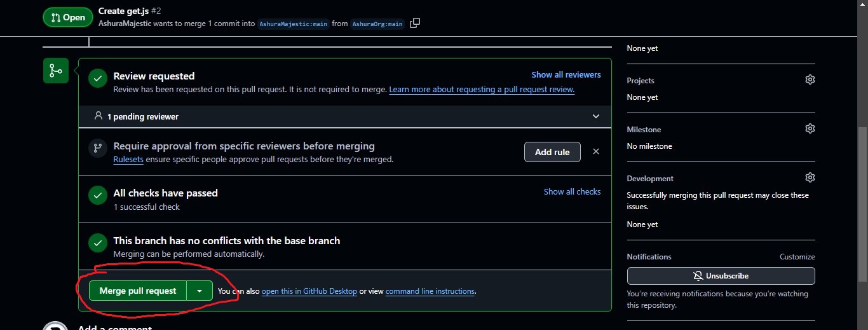This screenshot has width=868, height=330.
Task: View command line instructions link
Action: [430, 291]
